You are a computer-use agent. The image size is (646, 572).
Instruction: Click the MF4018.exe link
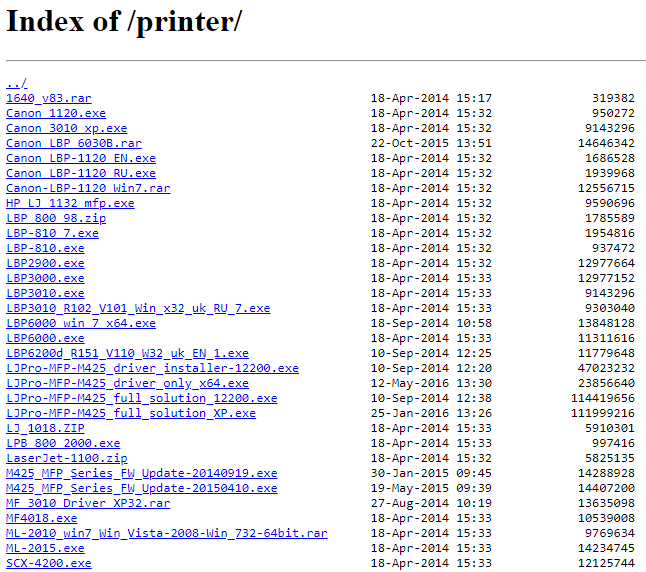pos(41,518)
